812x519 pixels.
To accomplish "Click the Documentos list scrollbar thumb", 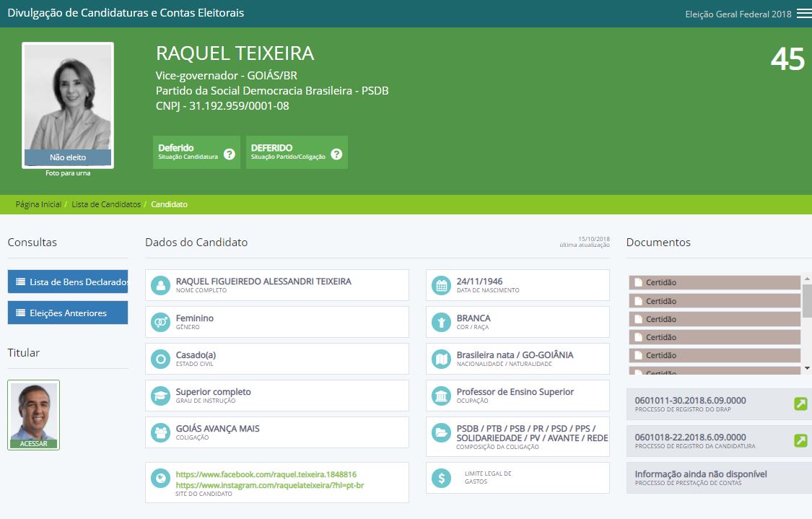I will pyautogui.click(x=807, y=300).
